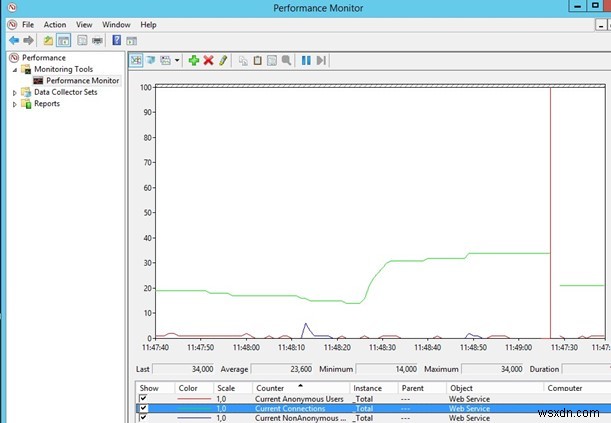The image size is (611, 423).
Task: Click the Update Data step-forward icon
Action: 321,60
